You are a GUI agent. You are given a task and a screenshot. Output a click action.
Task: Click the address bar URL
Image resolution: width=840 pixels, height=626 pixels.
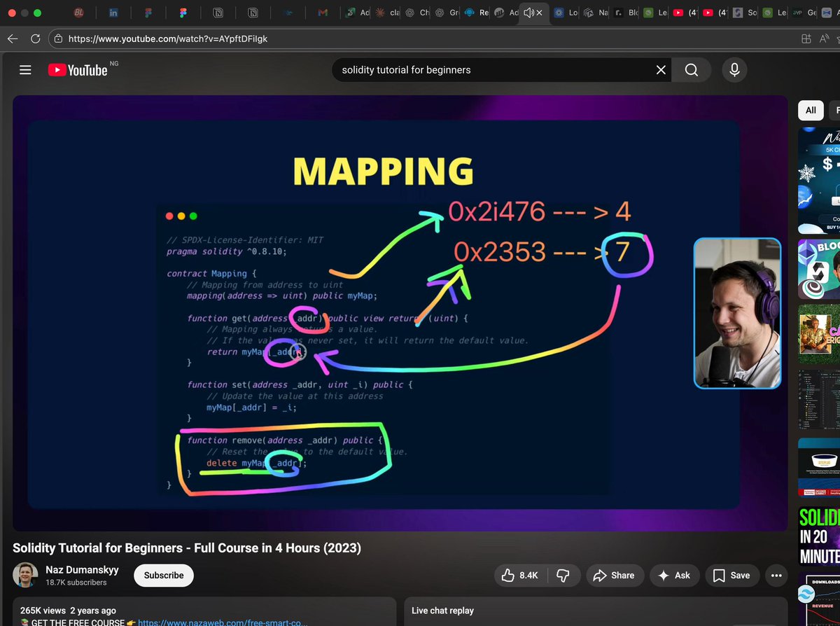pos(168,39)
